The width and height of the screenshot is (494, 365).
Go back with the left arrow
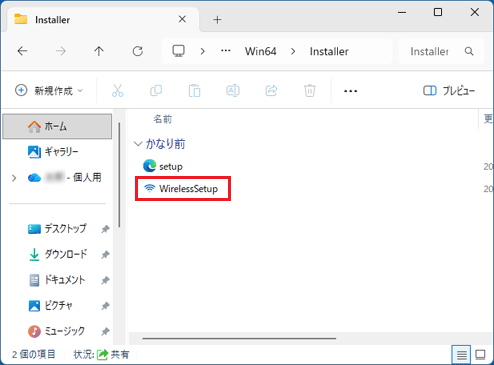click(x=22, y=51)
